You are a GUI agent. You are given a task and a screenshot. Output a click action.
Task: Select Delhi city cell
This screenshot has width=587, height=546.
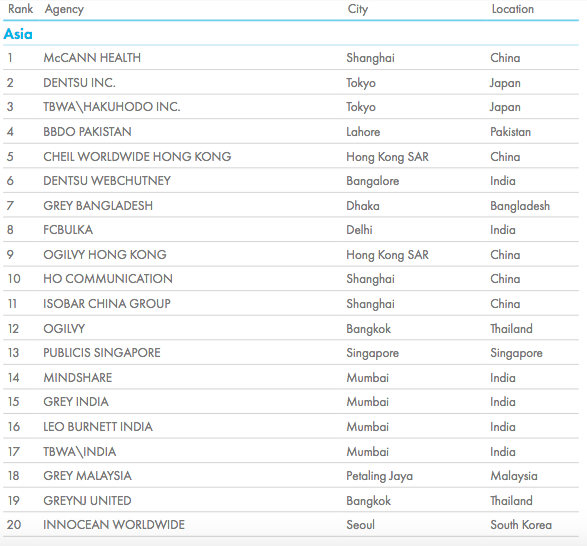tap(359, 230)
